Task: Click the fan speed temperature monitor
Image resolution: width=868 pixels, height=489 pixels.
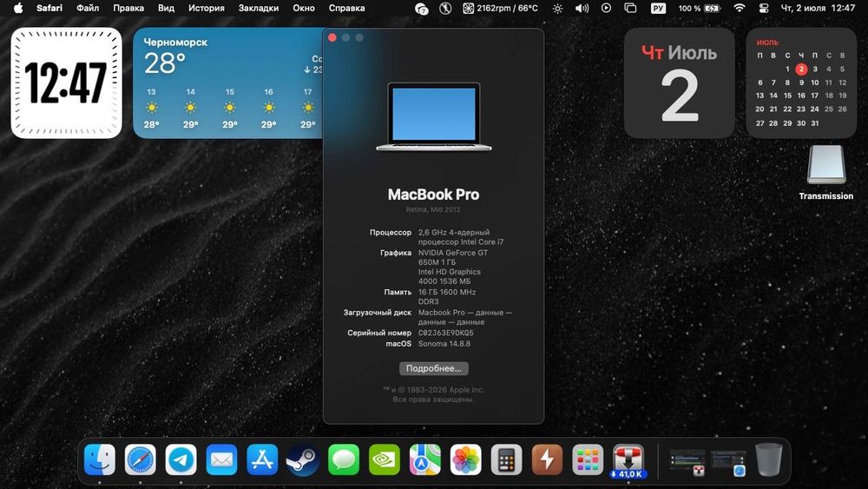Action: pyautogui.click(x=501, y=8)
